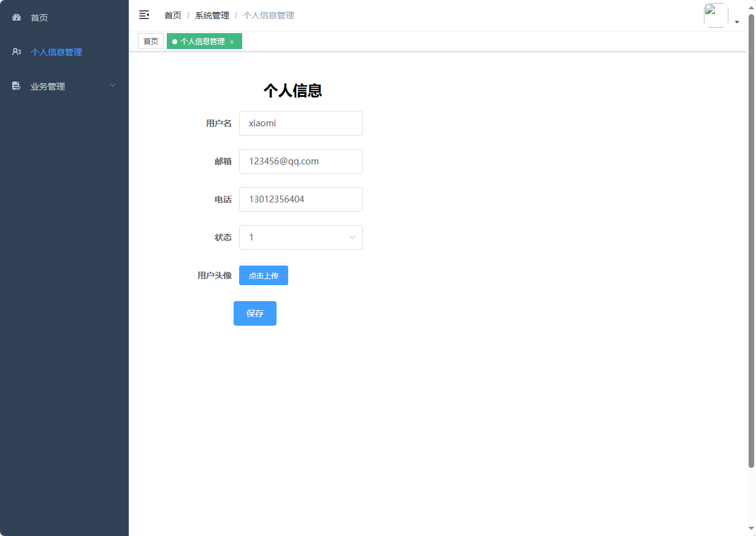Open the 首页 breadcrumb link

[172, 15]
